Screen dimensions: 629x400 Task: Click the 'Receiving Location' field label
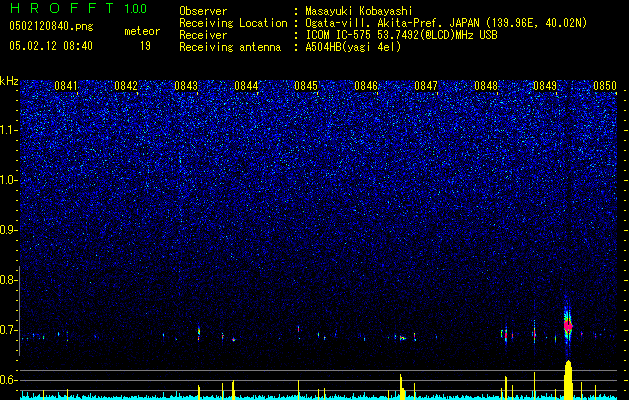coord(233,23)
